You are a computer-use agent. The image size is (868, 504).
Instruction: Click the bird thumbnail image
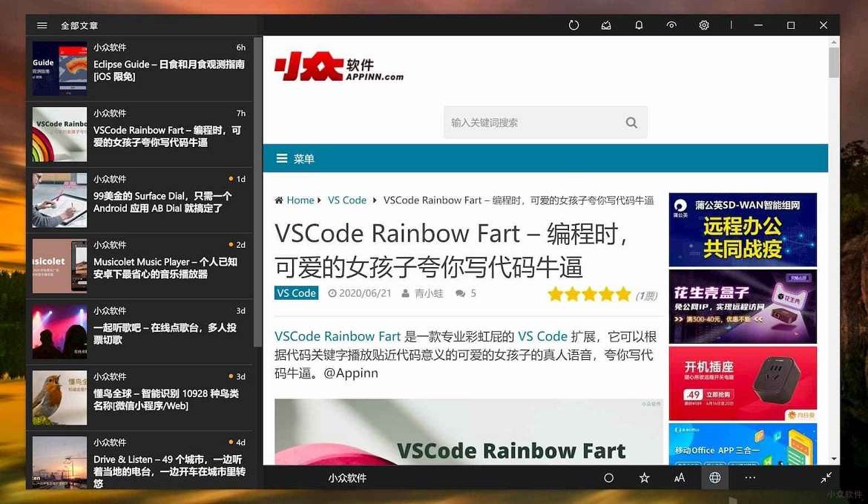tap(60, 398)
